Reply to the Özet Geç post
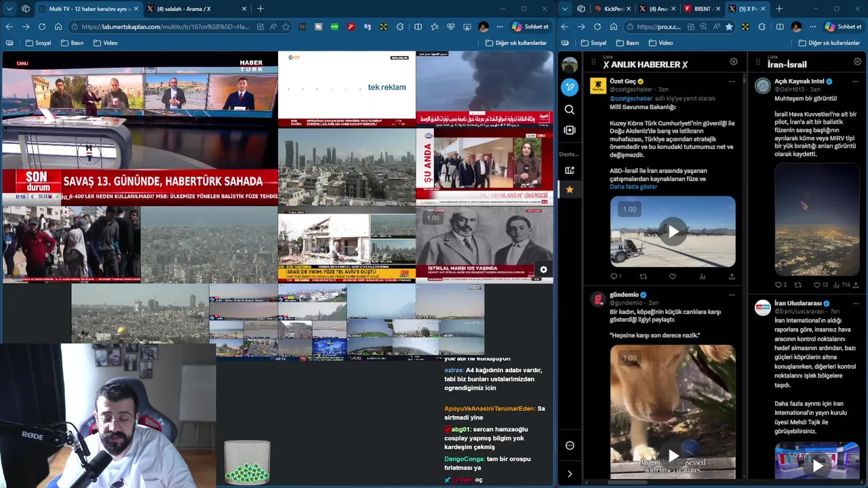Screen dimensions: 868x488 tap(615, 276)
